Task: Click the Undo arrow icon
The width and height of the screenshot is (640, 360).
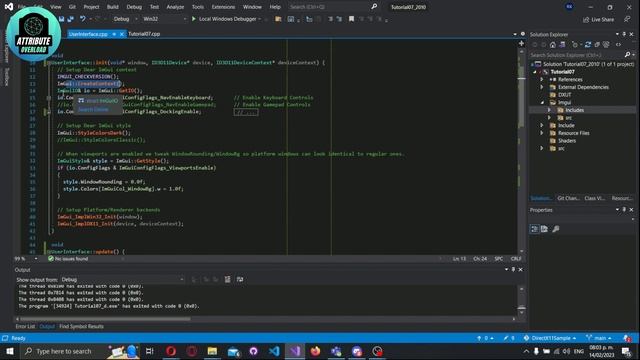Action: pos(83,19)
